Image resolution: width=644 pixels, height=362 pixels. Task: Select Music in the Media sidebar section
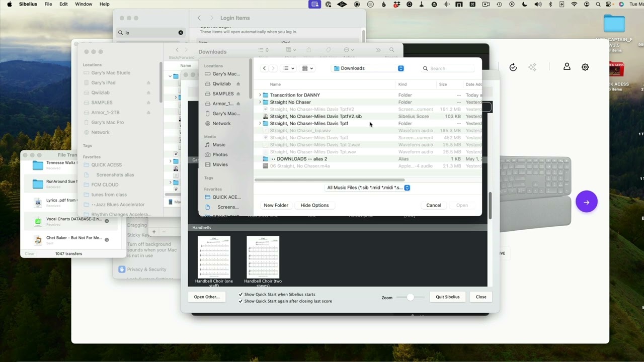click(x=219, y=145)
